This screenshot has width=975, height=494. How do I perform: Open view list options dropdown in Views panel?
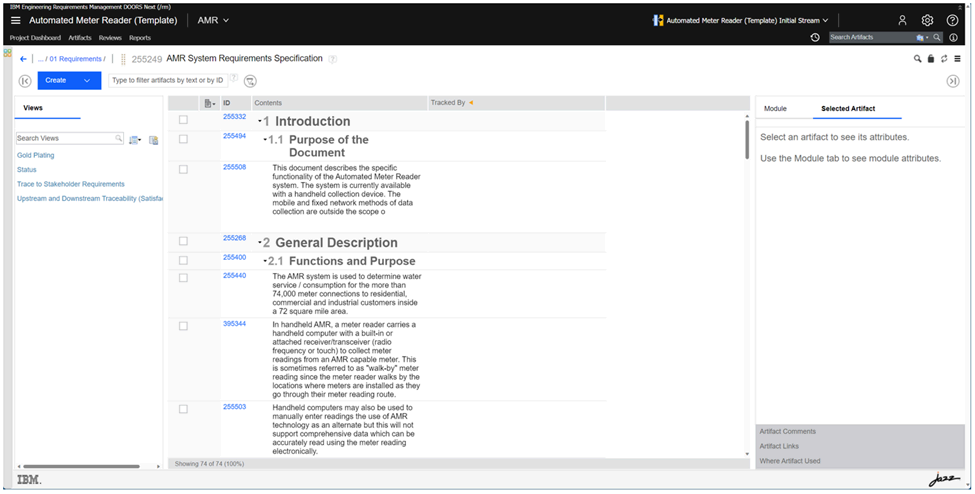coord(135,140)
